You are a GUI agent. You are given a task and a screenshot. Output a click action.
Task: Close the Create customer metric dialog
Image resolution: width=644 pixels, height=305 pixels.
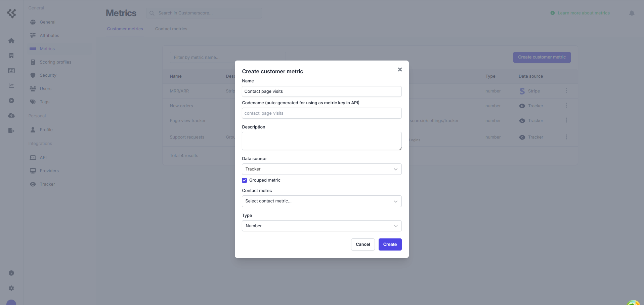tap(400, 70)
